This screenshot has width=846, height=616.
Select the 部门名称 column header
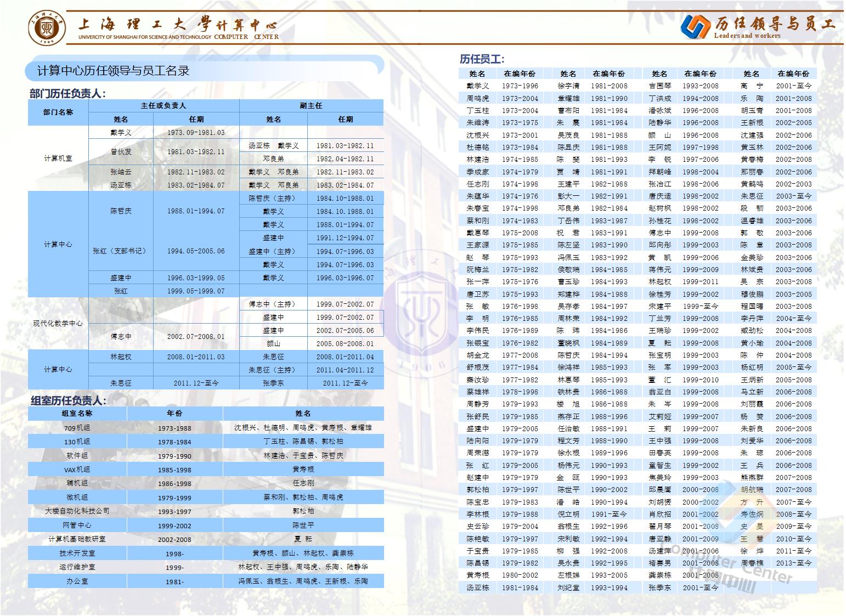(58, 112)
